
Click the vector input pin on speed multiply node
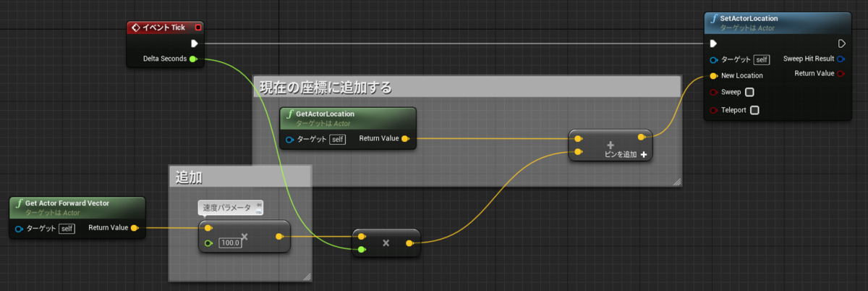click(x=208, y=228)
